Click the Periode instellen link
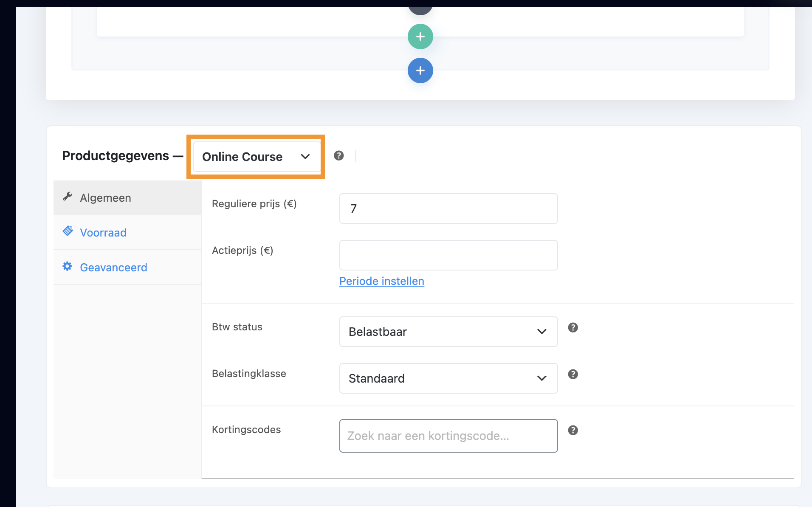This screenshot has width=812, height=507. (x=381, y=281)
